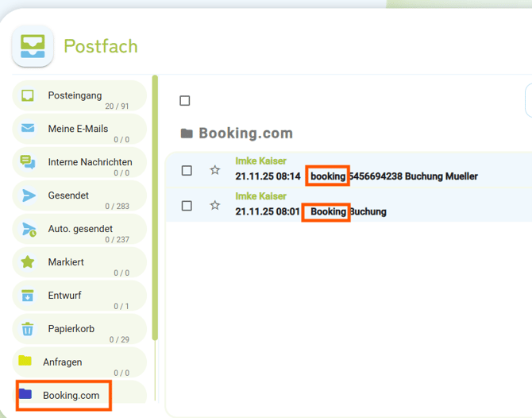Image resolution: width=532 pixels, height=418 pixels.
Task: Open the Gesendet folder
Action: pyautogui.click(x=79, y=195)
